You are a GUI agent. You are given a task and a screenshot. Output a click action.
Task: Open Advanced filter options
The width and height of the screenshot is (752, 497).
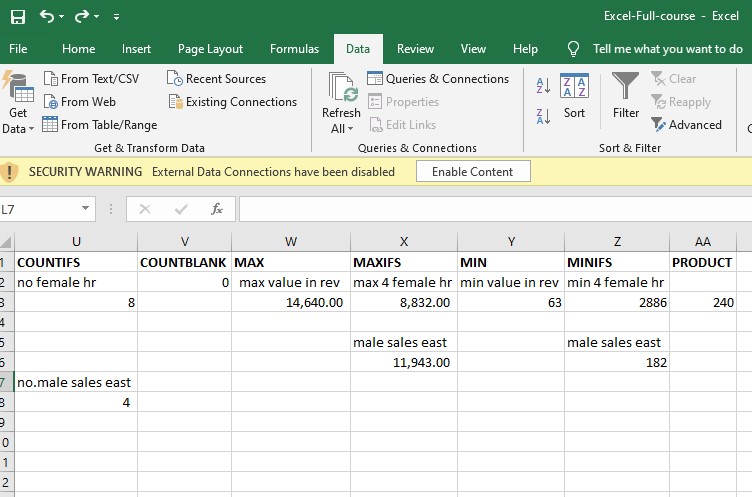coord(686,125)
